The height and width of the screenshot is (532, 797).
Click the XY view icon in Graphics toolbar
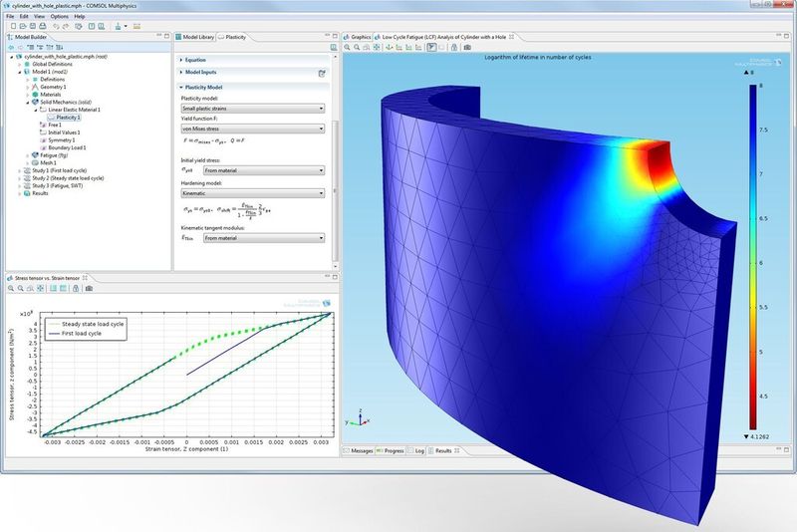pyautogui.click(x=399, y=47)
